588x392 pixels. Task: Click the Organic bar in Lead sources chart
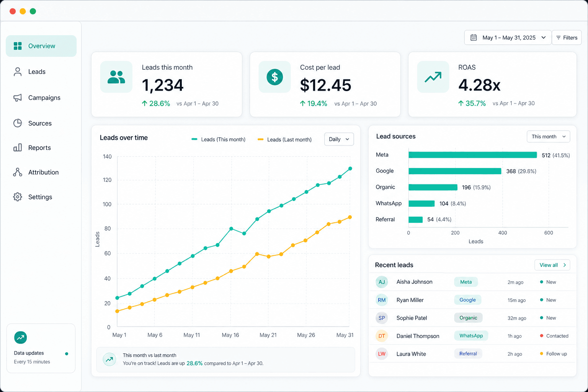pos(433,187)
